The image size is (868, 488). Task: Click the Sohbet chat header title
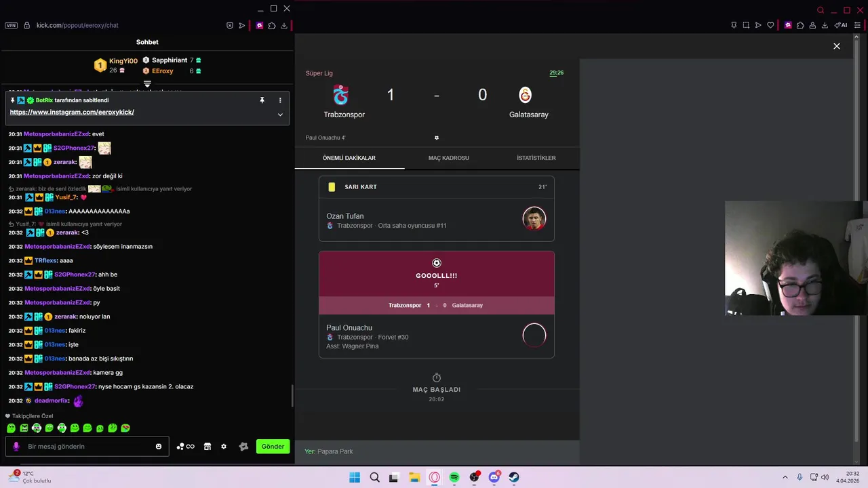147,42
